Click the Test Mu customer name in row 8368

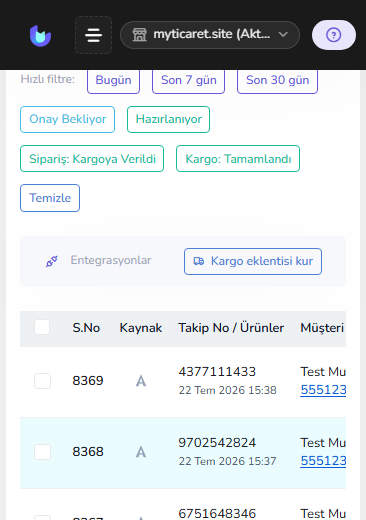coord(323,443)
